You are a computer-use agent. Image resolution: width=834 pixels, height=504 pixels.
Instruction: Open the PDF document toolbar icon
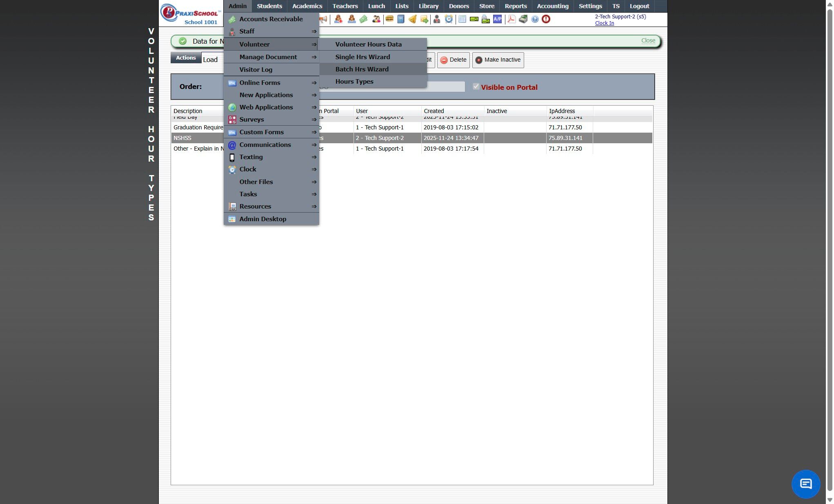[x=511, y=19]
